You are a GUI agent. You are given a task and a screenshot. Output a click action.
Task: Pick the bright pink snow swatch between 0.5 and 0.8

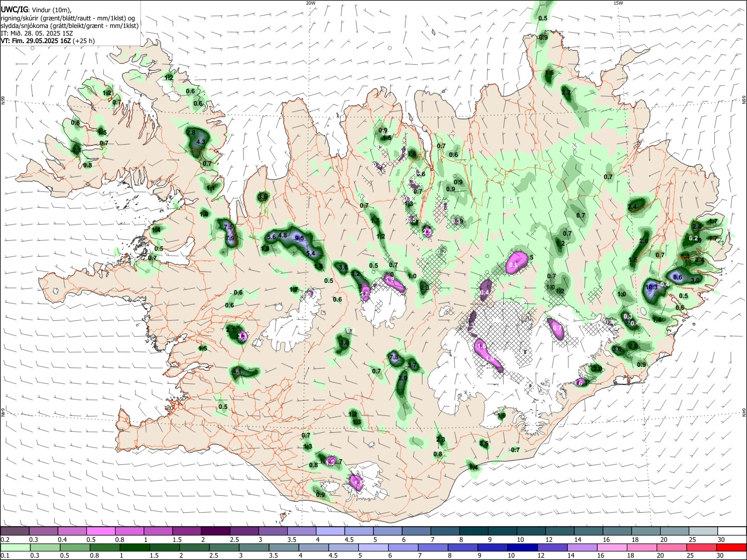point(100,531)
